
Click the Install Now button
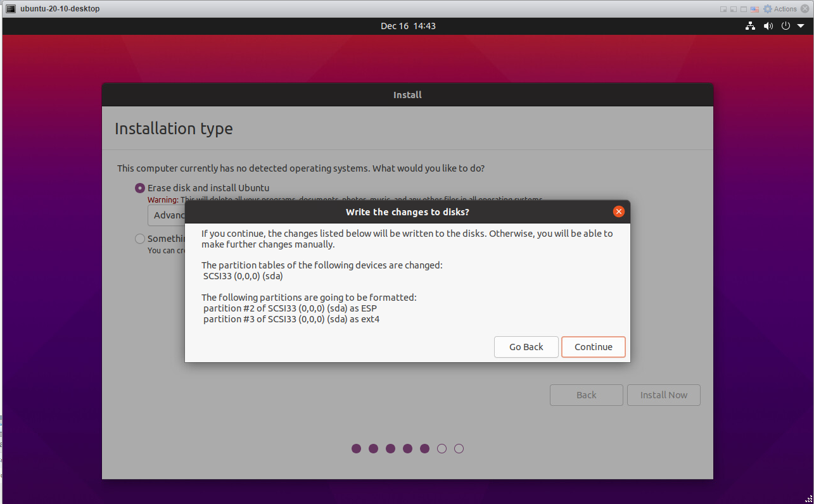663,395
